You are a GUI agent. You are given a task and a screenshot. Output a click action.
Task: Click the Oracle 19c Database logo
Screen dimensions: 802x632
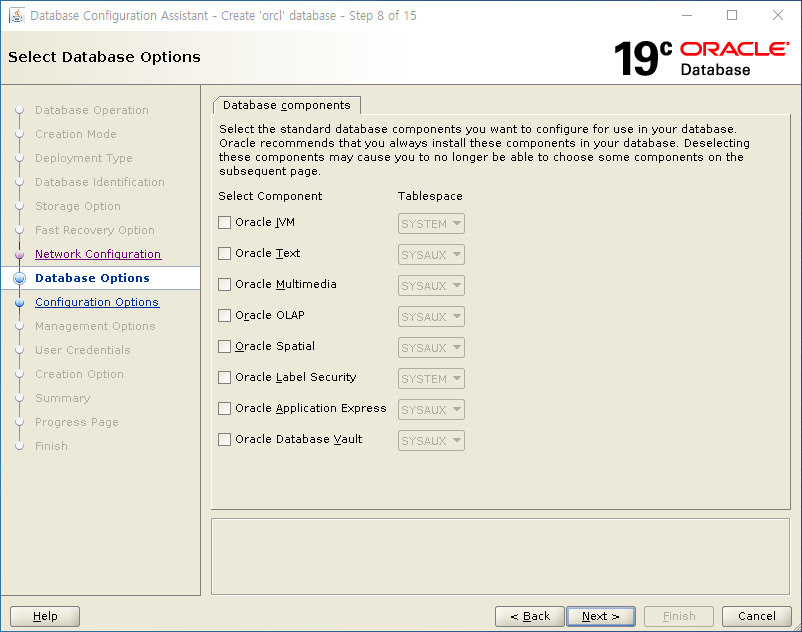pyautogui.click(x=701, y=59)
